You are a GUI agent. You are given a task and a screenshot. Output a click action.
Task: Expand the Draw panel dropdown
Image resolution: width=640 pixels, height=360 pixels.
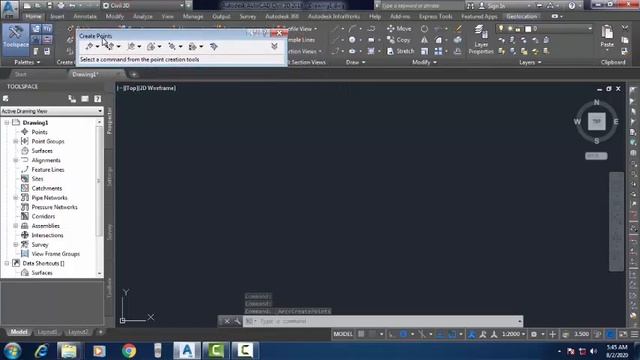point(356,62)
